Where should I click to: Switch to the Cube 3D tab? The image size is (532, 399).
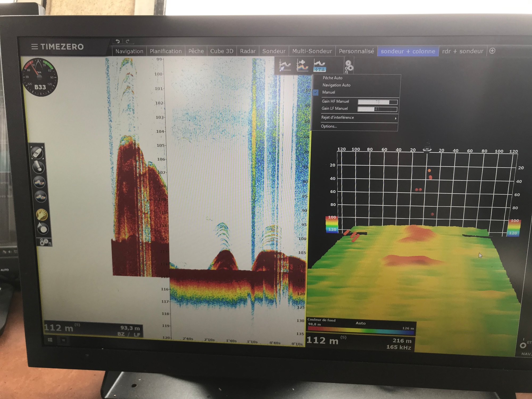click(x=222, y=51)
